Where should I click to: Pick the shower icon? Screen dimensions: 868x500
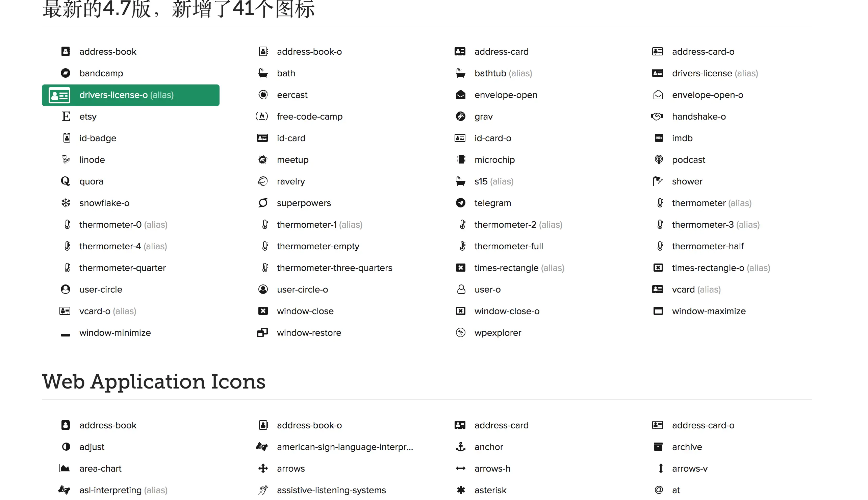657,181
